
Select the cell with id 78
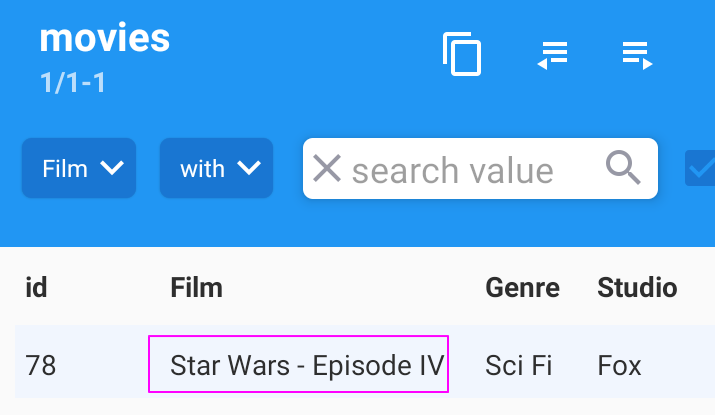pos(41,365)
